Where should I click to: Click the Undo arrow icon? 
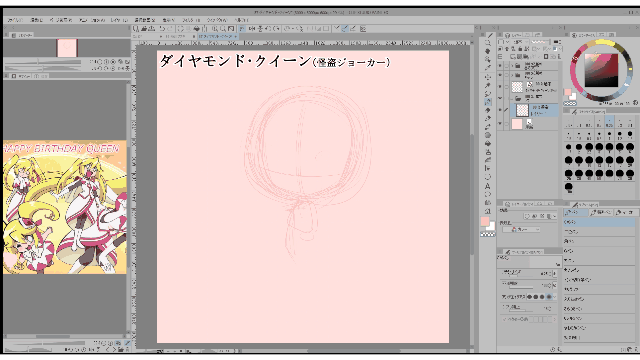pos(162,29)
